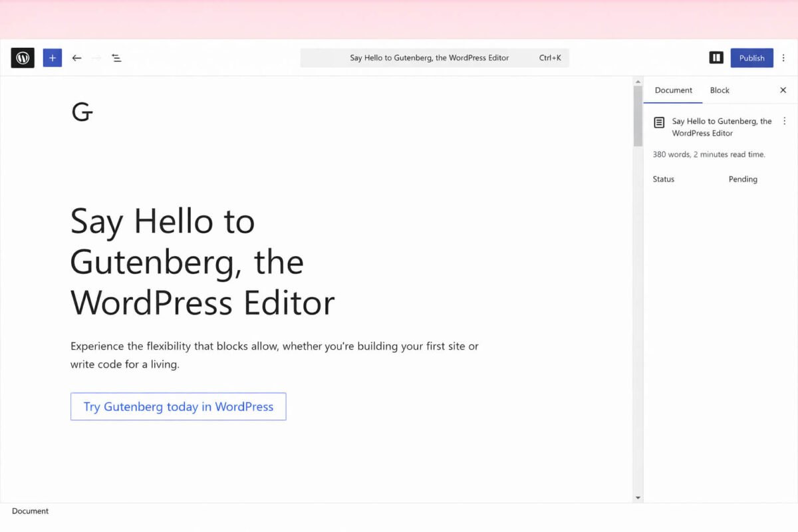798x532 pixels.
Task: Click the Status label
Action: pos(664,179)
